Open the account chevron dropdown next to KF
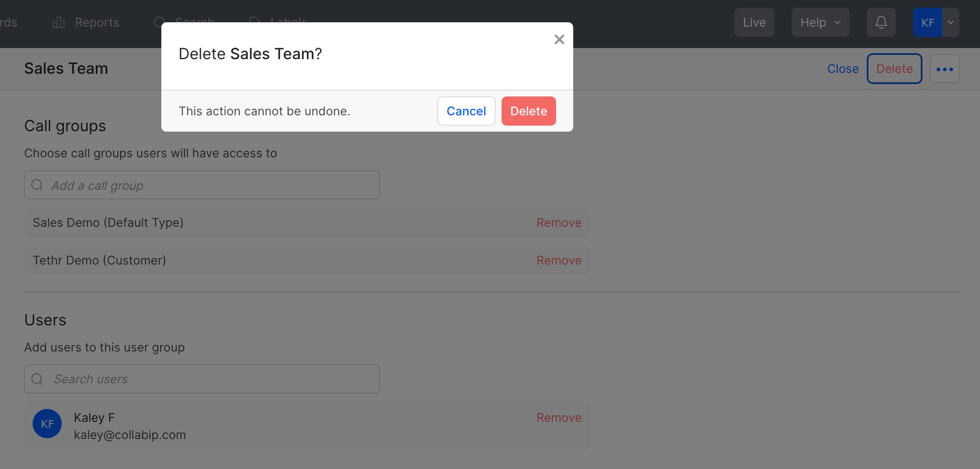Screen dimensions: 980x469 tap(951, 22)
